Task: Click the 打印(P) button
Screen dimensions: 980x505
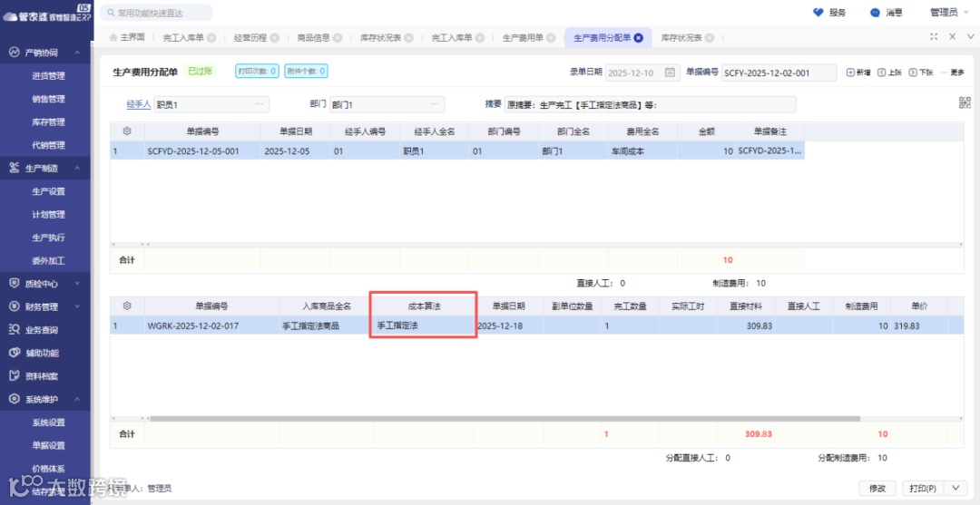Action: point(923,488)
